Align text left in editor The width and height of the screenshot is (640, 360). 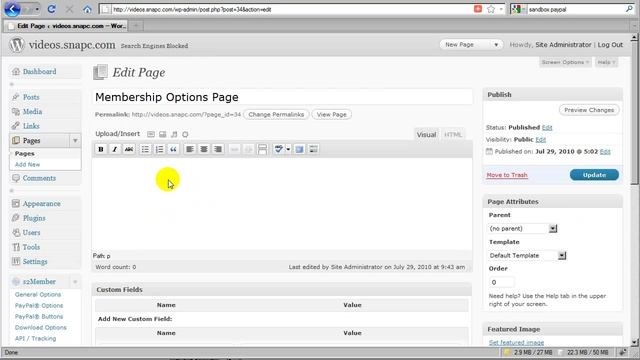point(190,149)
